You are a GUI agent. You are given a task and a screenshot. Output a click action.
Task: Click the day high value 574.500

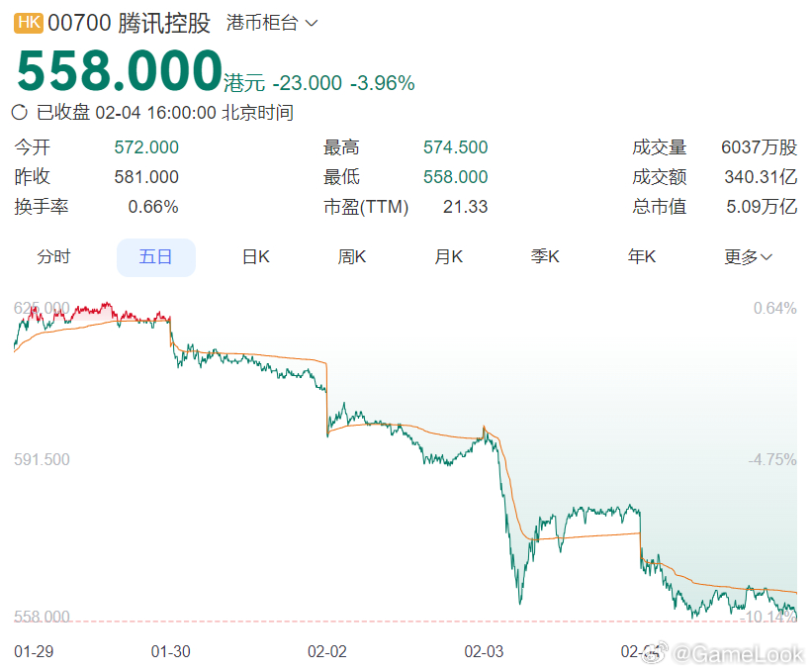pos(456,147)
